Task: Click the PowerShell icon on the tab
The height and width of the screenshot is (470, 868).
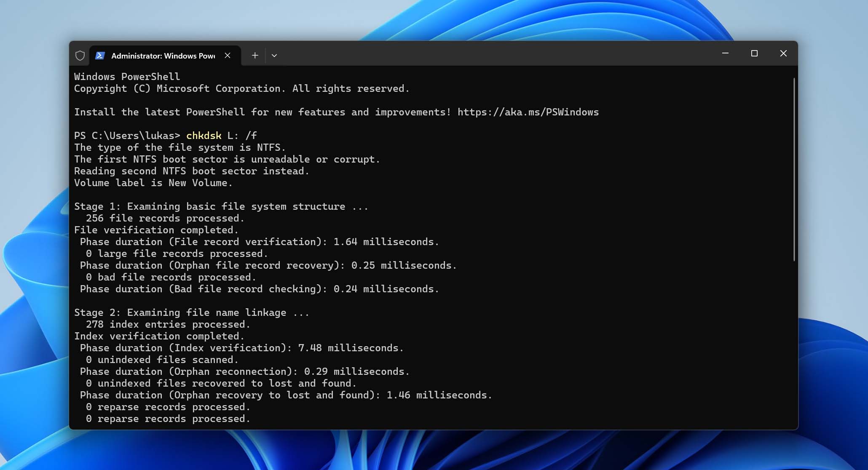Action: (100, 56)
